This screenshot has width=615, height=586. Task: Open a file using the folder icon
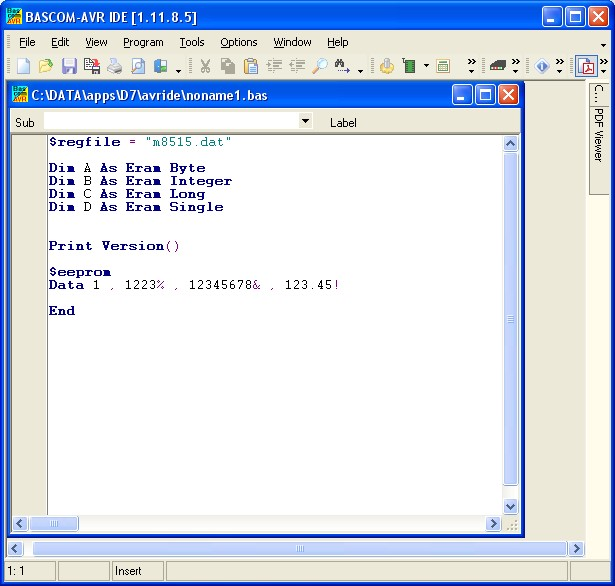[46, 66]
